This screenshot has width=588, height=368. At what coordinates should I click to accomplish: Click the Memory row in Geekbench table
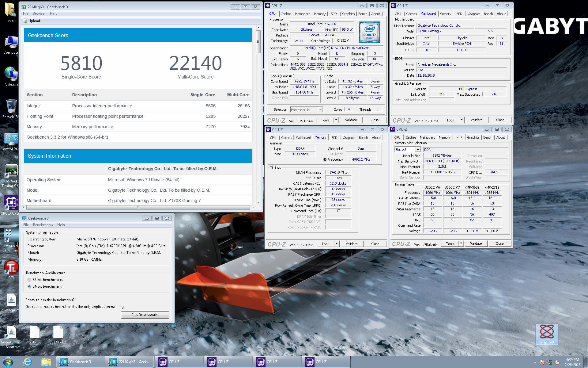coord(138,127)
